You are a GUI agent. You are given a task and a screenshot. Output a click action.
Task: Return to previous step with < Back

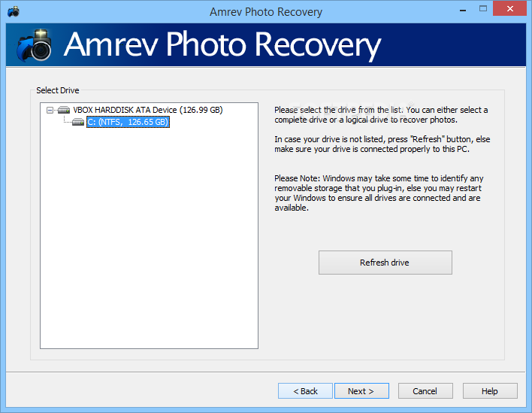pyautogui.click(x=305, y=391)
